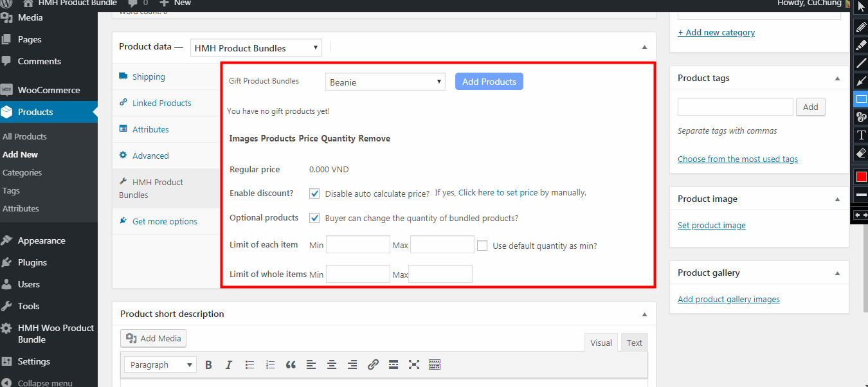The height and width of the screenshot is (387, 868).
Task: Toggle the Disable auto calculate price checkbox
Action: (x=314, y=194)
